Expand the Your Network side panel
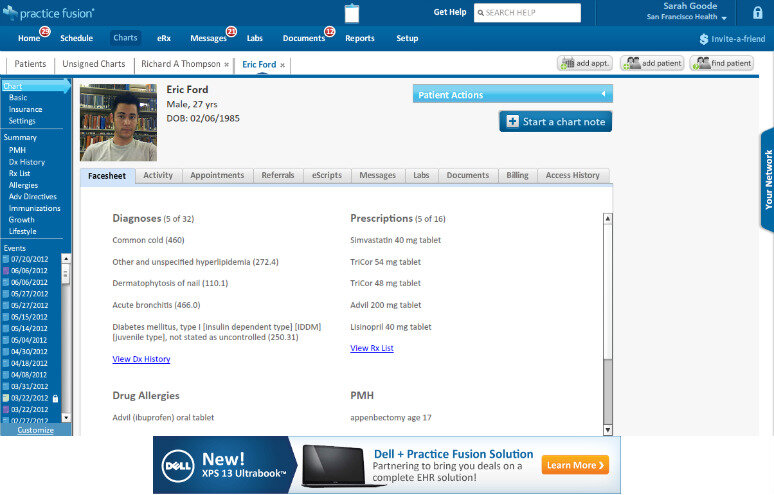Viewport: 774px width, 495px height. 767,179
